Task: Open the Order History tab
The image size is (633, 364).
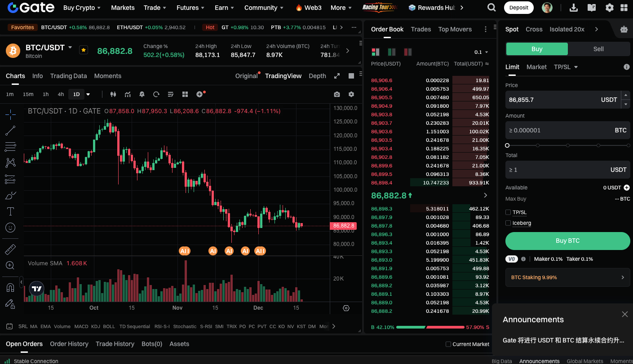Action: 69,344
